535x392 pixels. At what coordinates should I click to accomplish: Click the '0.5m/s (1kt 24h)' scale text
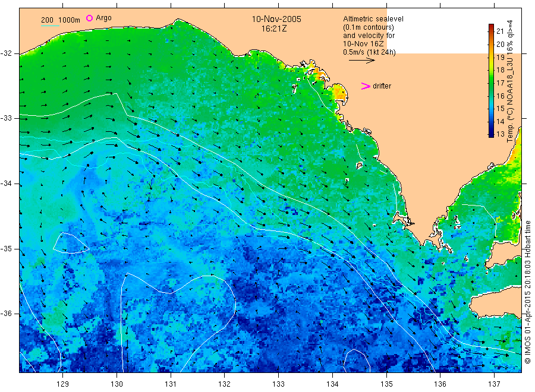pos(370,52)
